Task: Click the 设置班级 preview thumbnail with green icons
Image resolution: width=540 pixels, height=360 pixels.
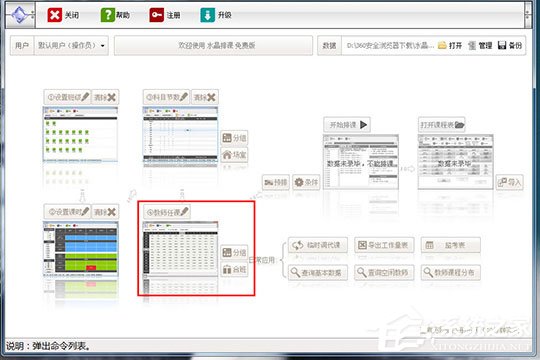Action: pyautogui.click(x=80, y=134)
